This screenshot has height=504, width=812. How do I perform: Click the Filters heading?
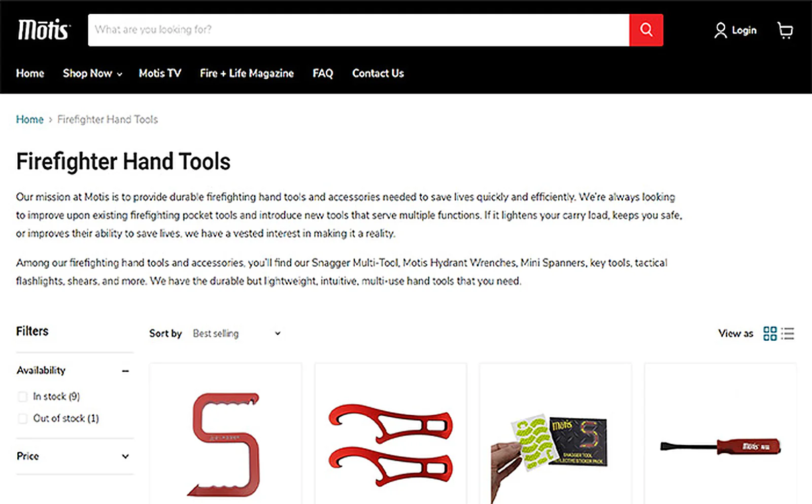click(32, 331)
